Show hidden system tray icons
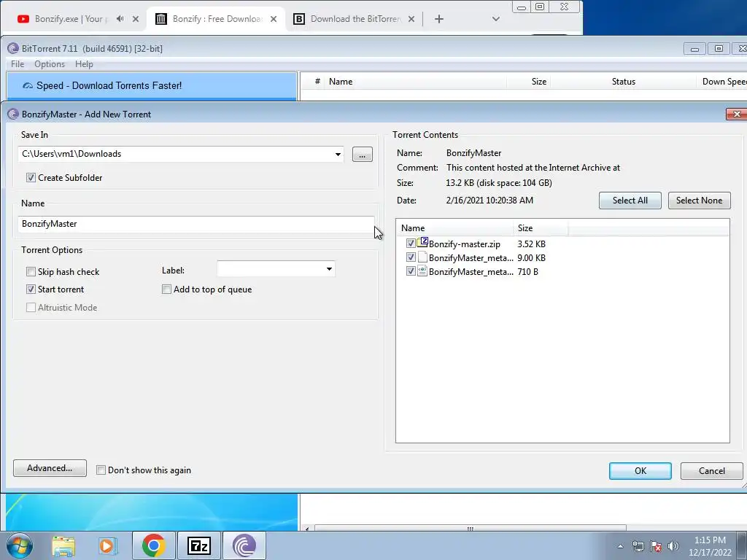Screen dimensions: 747x560 click(620, 546)
